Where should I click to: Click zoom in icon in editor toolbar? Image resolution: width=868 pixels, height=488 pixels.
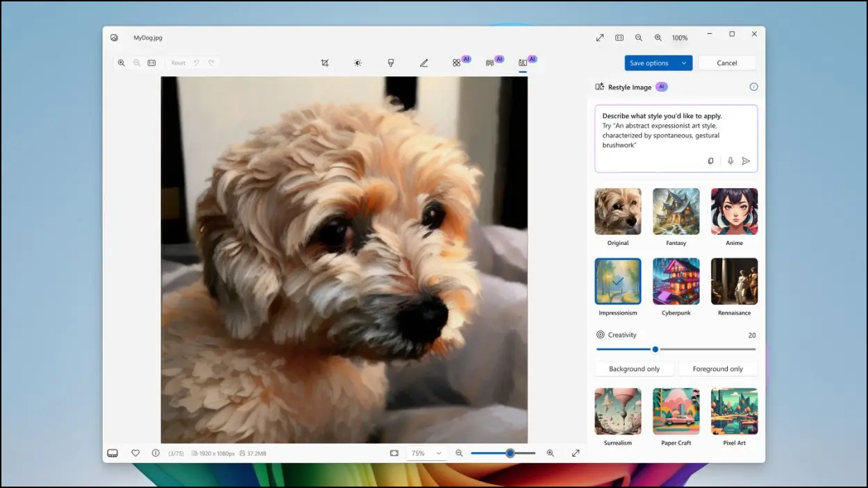coord(122,62)
